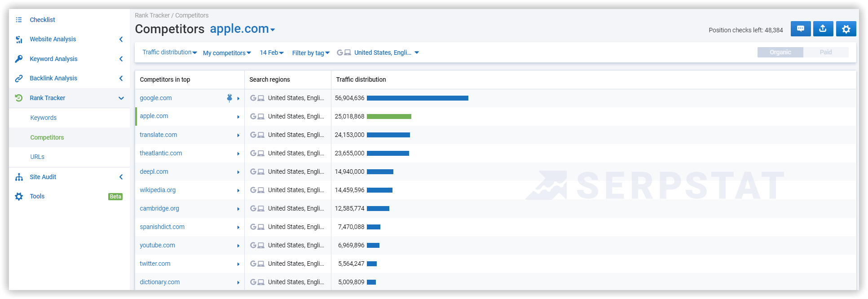
Task: Expand arrow next to deepl.com row
Action: click(x=238, y=172)
